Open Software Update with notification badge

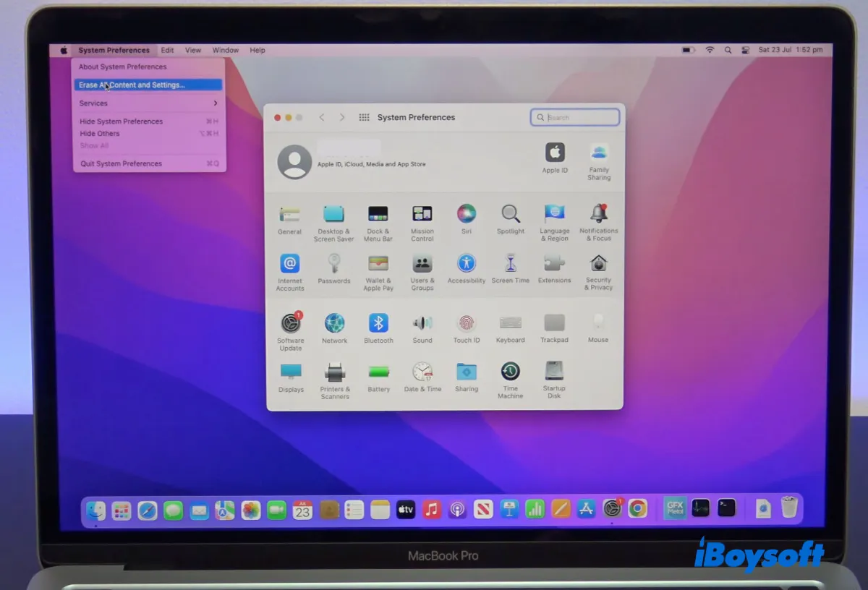[290, 323]
